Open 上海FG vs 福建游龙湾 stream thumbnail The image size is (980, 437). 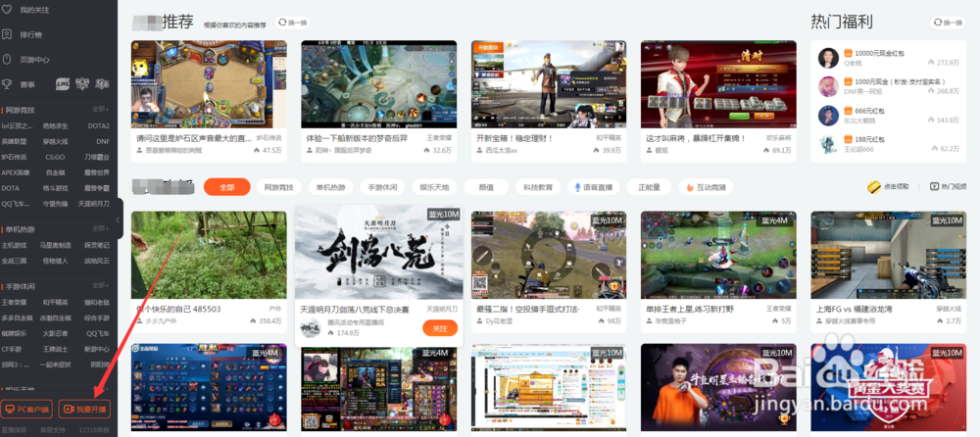[x=889, y=255]
